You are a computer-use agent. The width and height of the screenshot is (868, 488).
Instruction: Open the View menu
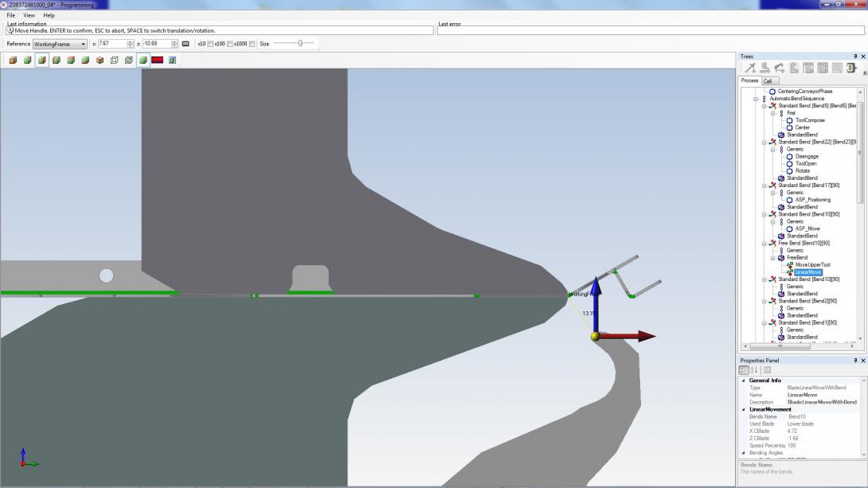coord(29,15)
